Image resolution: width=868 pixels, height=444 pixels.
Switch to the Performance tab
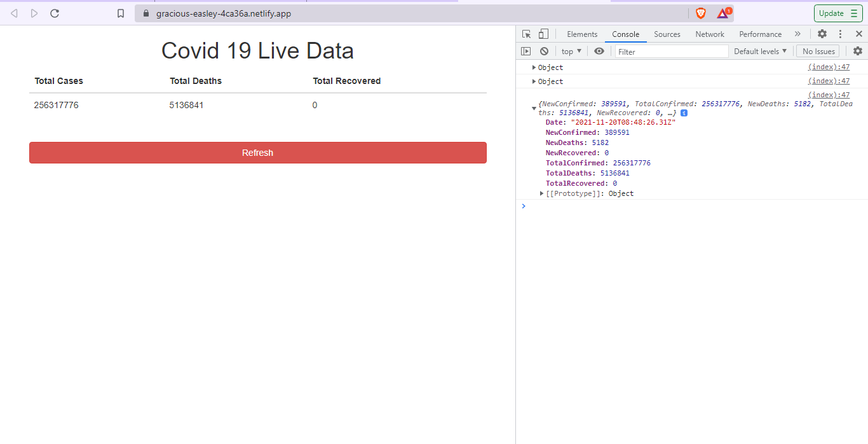pyautogui.click(x=761, y=34)
